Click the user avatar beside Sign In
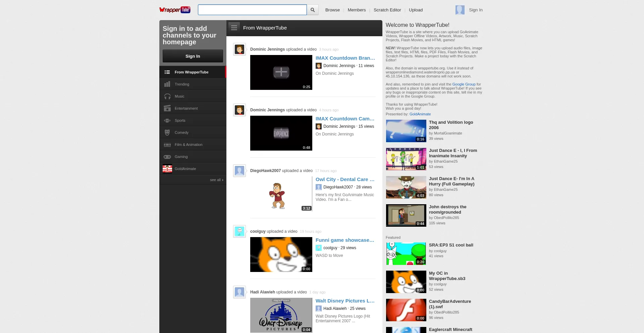The height and width of the screenshot is (333, 644). pyautogui.click(x=460, y=10)
